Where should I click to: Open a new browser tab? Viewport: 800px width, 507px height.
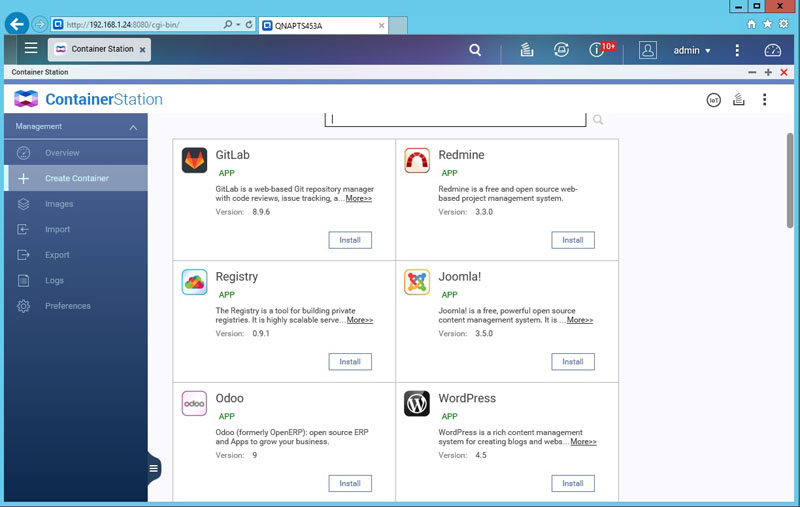point(398,26)
